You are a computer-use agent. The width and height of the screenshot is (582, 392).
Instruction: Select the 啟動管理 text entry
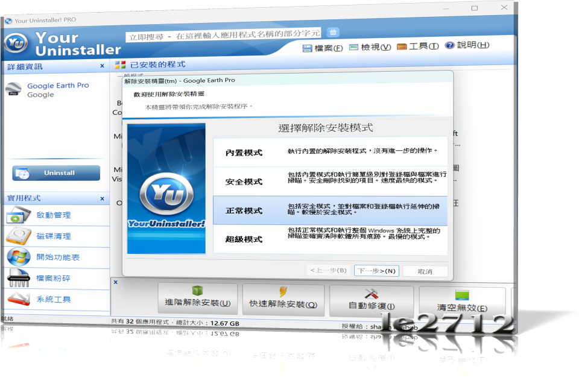tap(54, 215)
